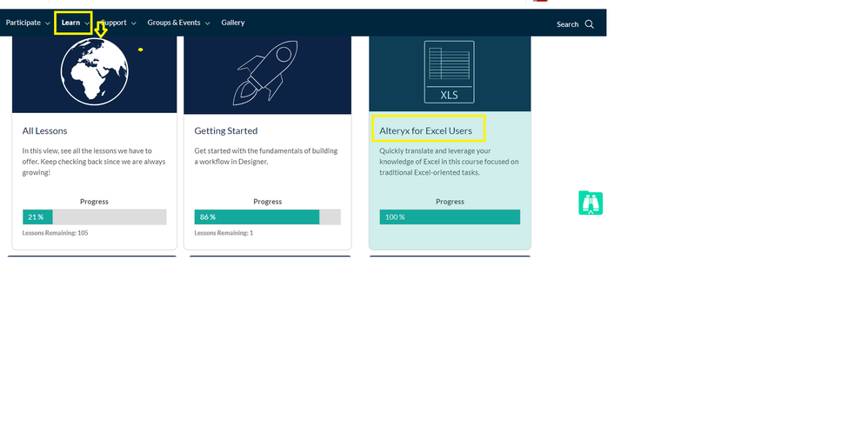The width and height of the screenshot is (868, 426).
Task: Open the All Lessons course title
Action: coord(44,131)
